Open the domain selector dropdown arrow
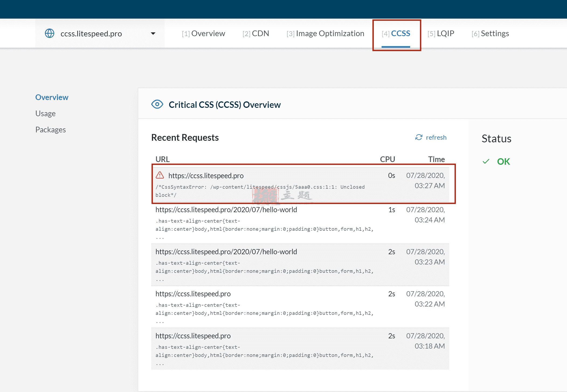Image resolution: width=567 pixels, height=392 pixels. 153,33
